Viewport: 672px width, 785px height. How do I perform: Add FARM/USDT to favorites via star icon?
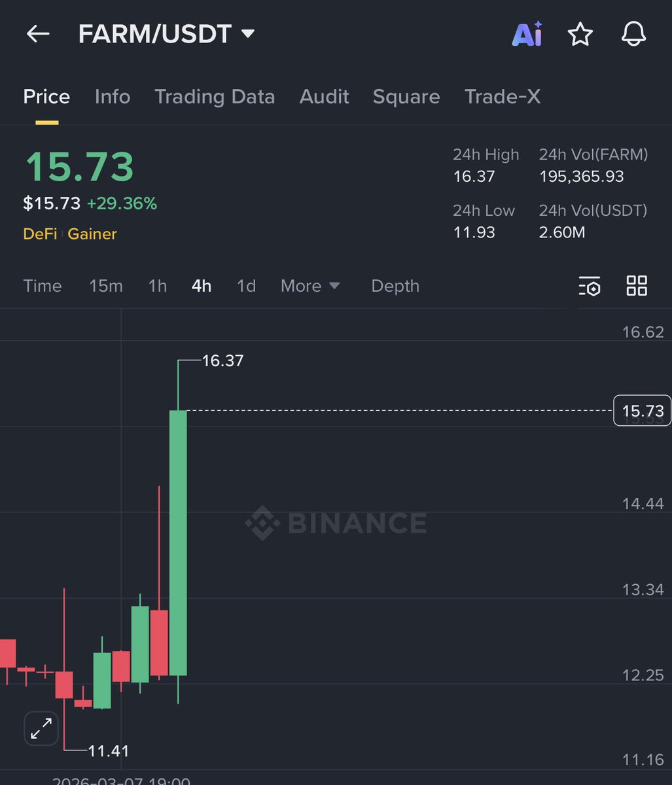click(580, 35)
